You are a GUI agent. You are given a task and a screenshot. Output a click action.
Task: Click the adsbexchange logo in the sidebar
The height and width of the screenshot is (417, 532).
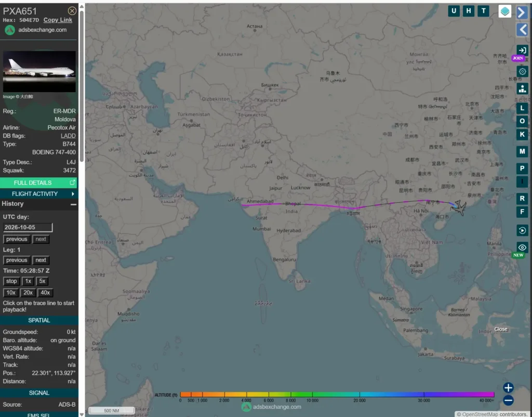click(10, 30)
